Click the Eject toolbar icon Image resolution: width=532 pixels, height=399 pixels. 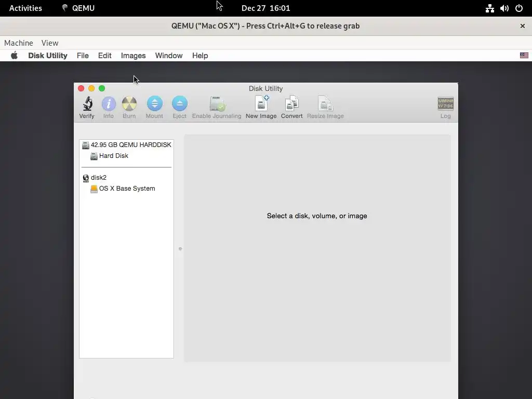pyautogui.click(x=179, y=104)
